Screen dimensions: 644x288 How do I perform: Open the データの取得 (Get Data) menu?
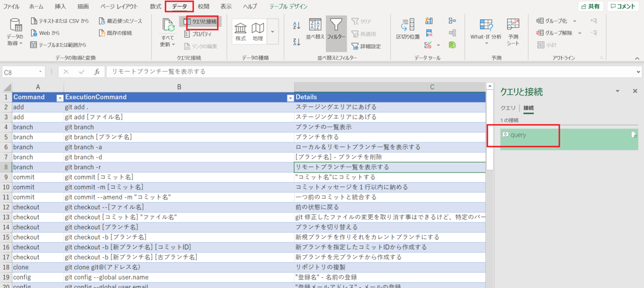[15, 32]
